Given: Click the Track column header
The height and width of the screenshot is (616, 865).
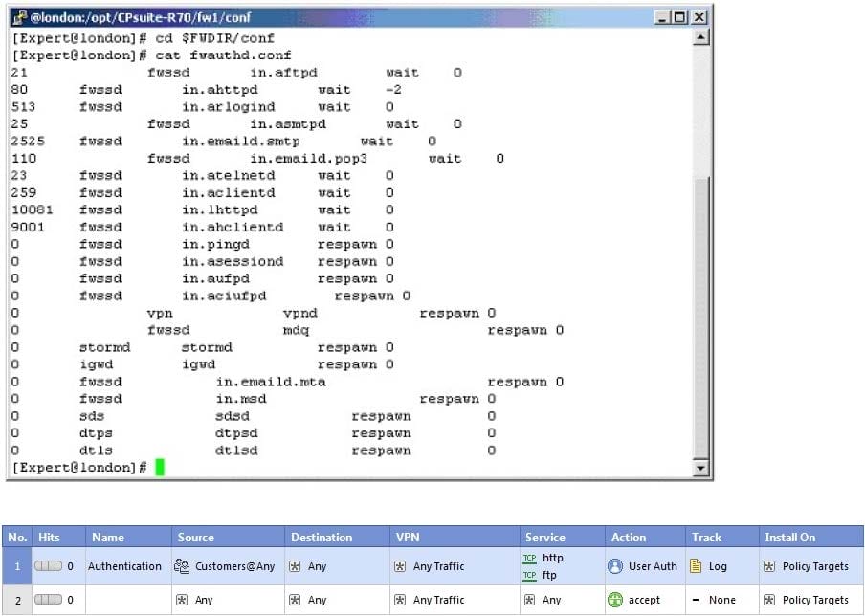Looking at the screenshot, I should tap(722, 538).
